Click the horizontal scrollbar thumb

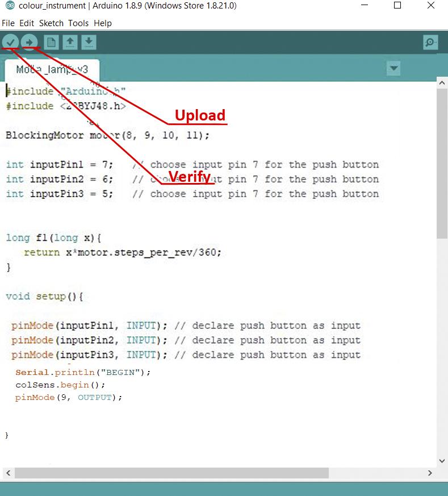coord(171,473)
